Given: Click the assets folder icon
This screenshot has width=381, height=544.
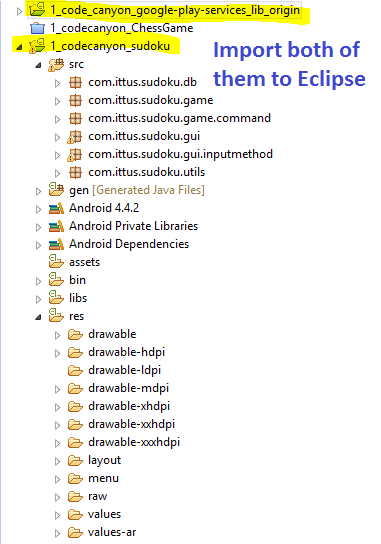Looking at the screenshot, I should (56, 262).
